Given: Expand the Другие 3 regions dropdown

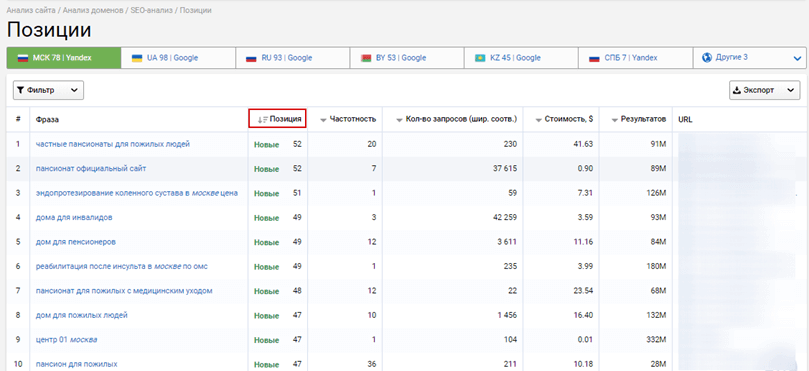Looking at the screenshot, I should [749, 58].
